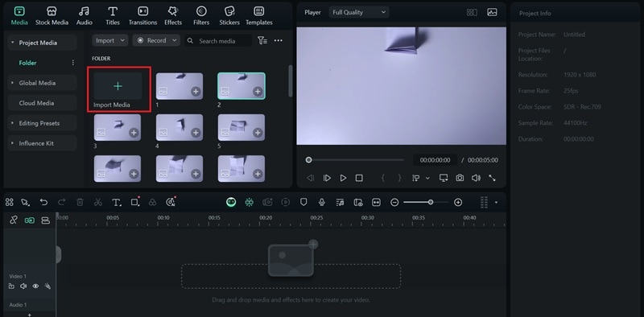This screenshot has height=317, width=644.
Task: Open the Stickers tab
Action: click(229, 16)
